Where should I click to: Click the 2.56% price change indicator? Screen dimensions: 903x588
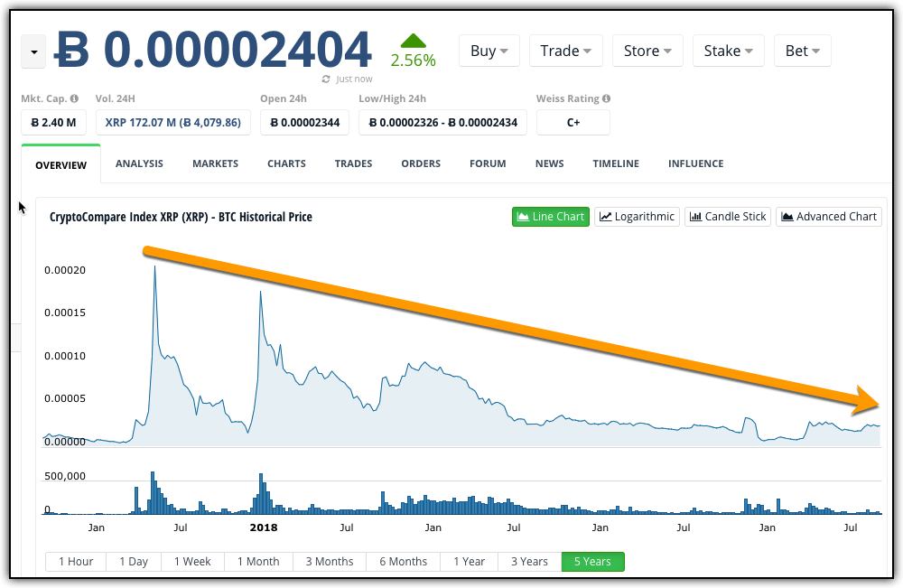click(413, 51)
